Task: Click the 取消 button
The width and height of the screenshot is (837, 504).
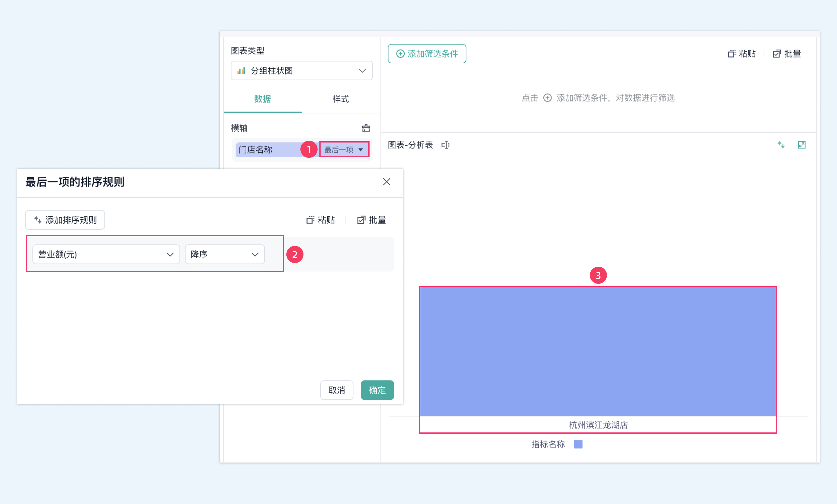Action: pyautogui.click(x=337, y=390)
